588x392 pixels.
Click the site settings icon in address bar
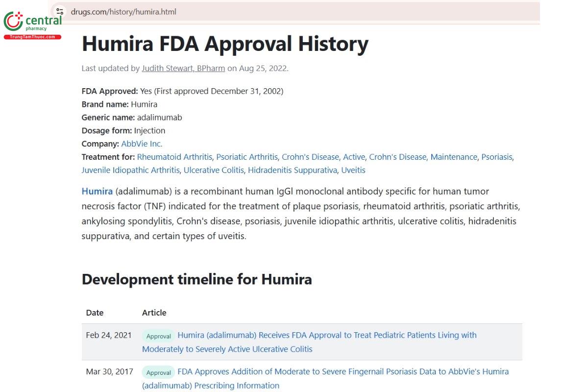pyautogui.click(x=60, y=11)
